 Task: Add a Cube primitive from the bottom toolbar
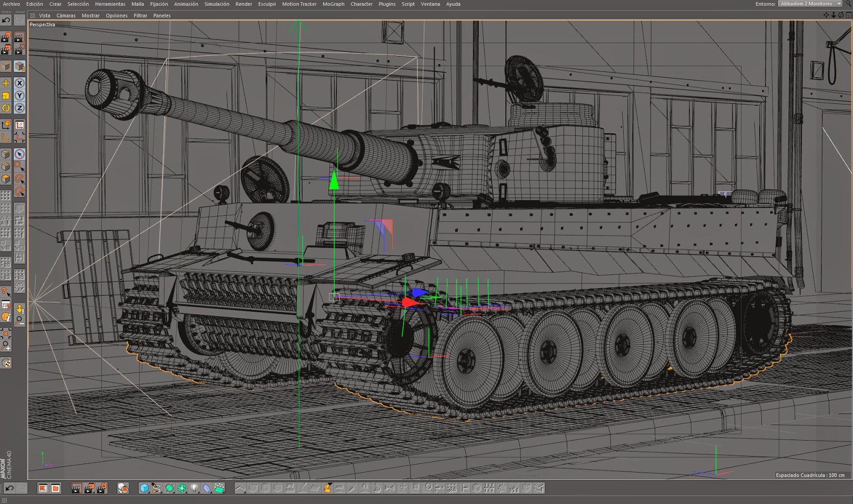144,487
